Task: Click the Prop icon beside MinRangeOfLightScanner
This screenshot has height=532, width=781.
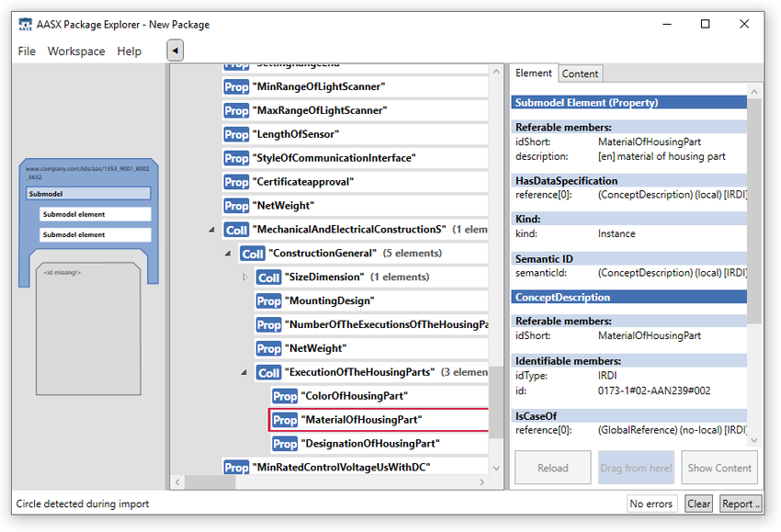Action: 236,86
